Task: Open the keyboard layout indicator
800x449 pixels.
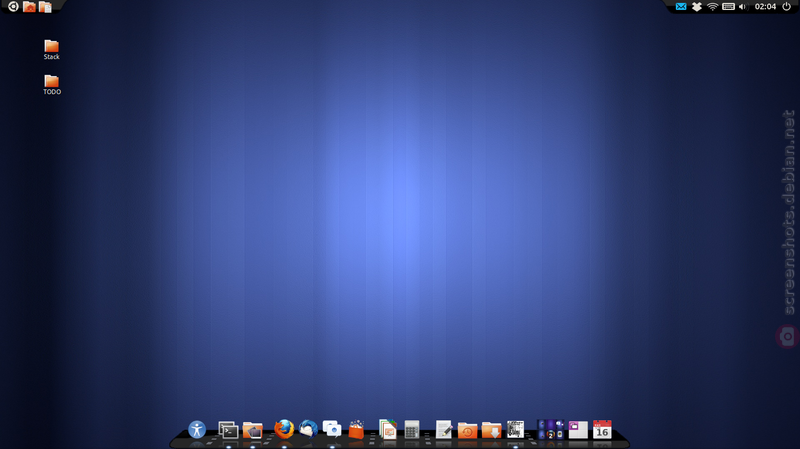Action: pyautogui.click(x=729, y=7)
